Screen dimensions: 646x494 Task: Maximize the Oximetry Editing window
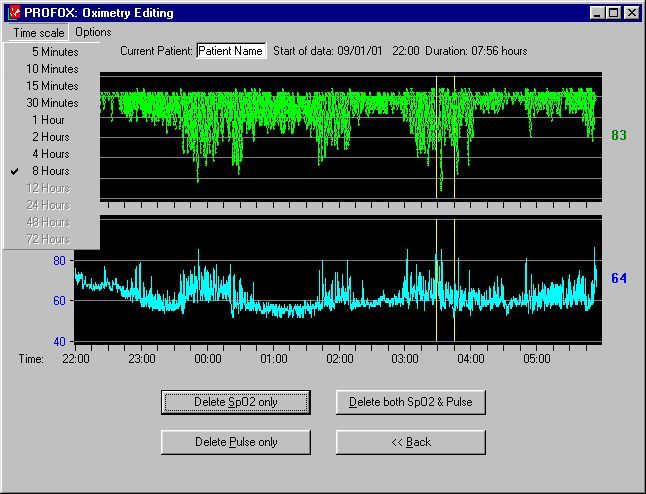613,13
